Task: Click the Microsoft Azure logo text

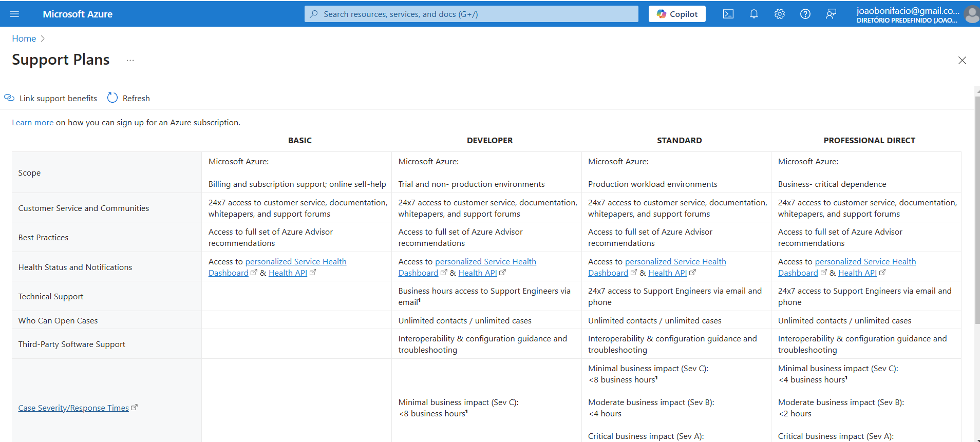Action: [x=78, y=14]
